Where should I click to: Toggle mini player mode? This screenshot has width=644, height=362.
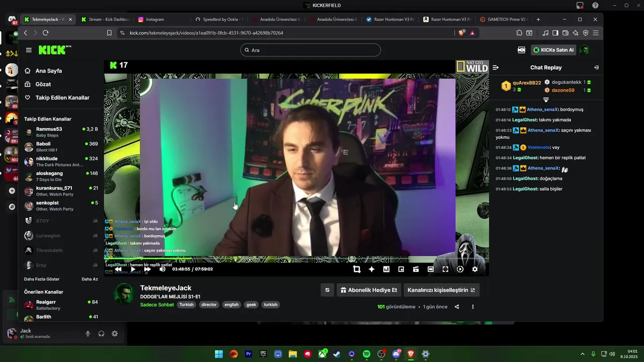(x=401, y=269)
